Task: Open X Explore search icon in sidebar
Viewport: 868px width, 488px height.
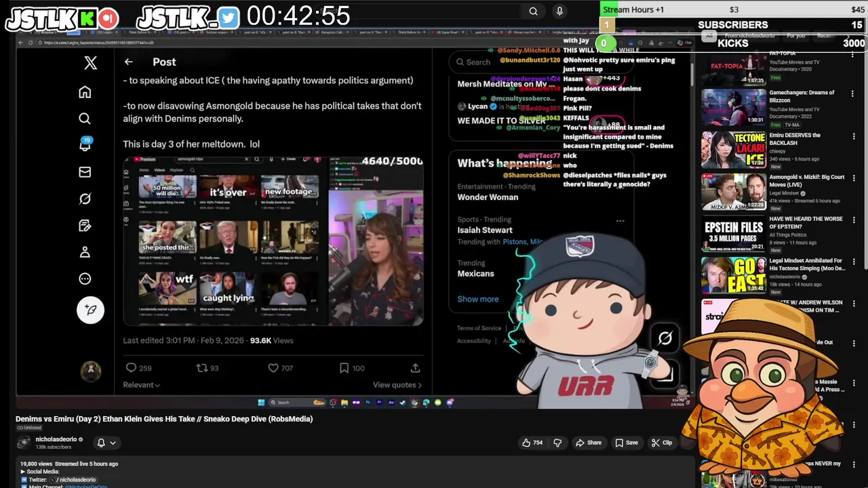Action: (85, 119)
